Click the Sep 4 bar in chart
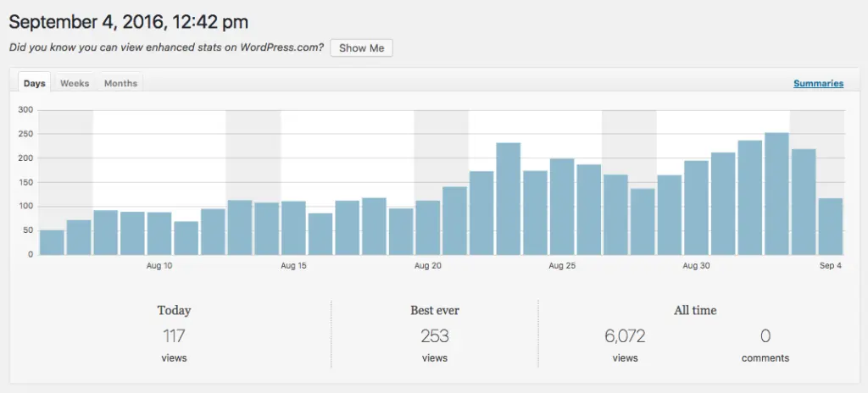 (831, 226)
